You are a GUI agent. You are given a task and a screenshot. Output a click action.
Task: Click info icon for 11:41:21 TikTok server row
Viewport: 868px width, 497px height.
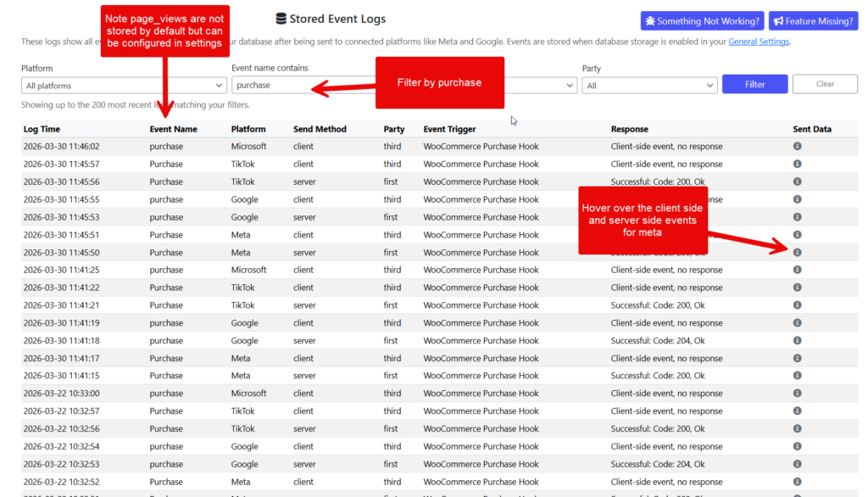[x=797, y=305]
